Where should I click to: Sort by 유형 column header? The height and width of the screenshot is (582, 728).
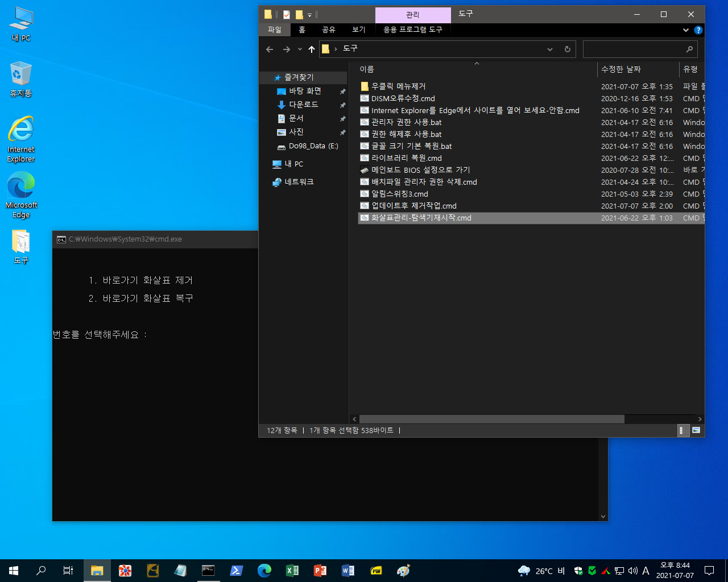pos(690,69)
